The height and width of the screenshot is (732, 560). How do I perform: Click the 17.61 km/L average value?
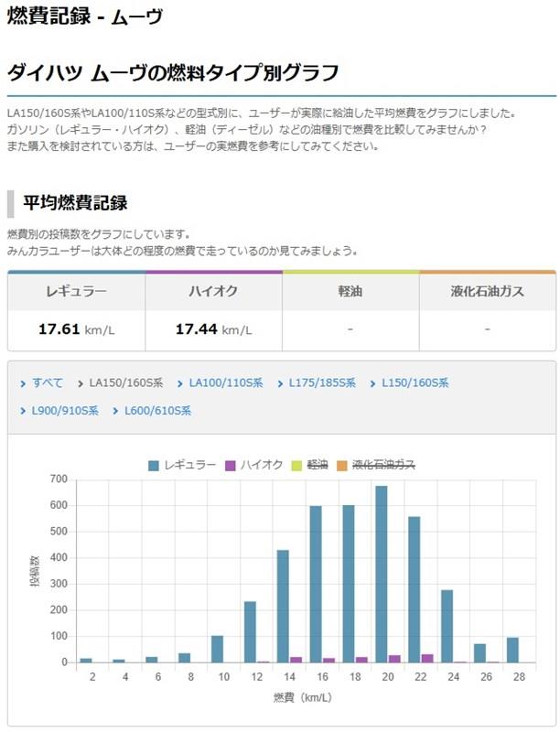click(76, 329)
